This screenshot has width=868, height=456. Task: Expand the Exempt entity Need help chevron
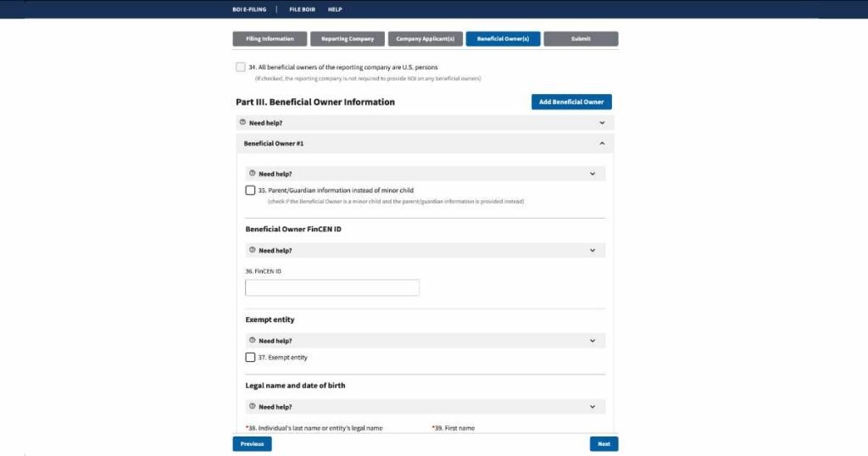(593, 340)
